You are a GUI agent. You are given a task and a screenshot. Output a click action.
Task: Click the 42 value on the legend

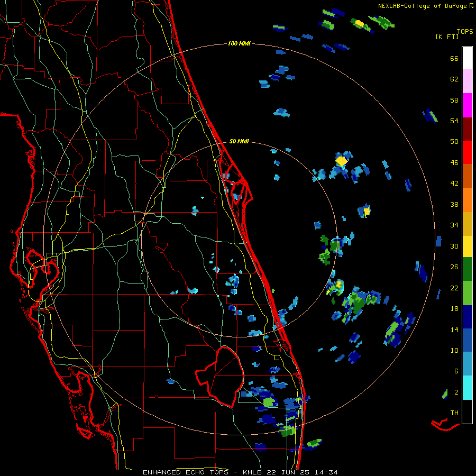tap(454, 184)
